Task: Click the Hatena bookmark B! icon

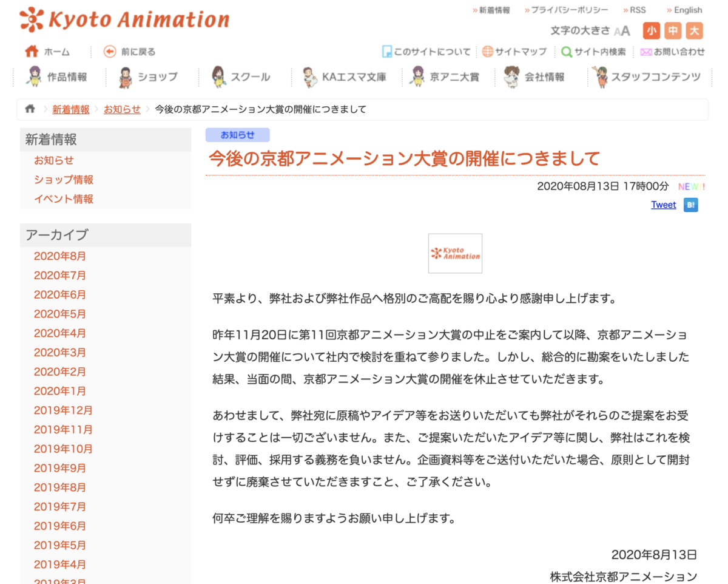Action: coord(690,205)
